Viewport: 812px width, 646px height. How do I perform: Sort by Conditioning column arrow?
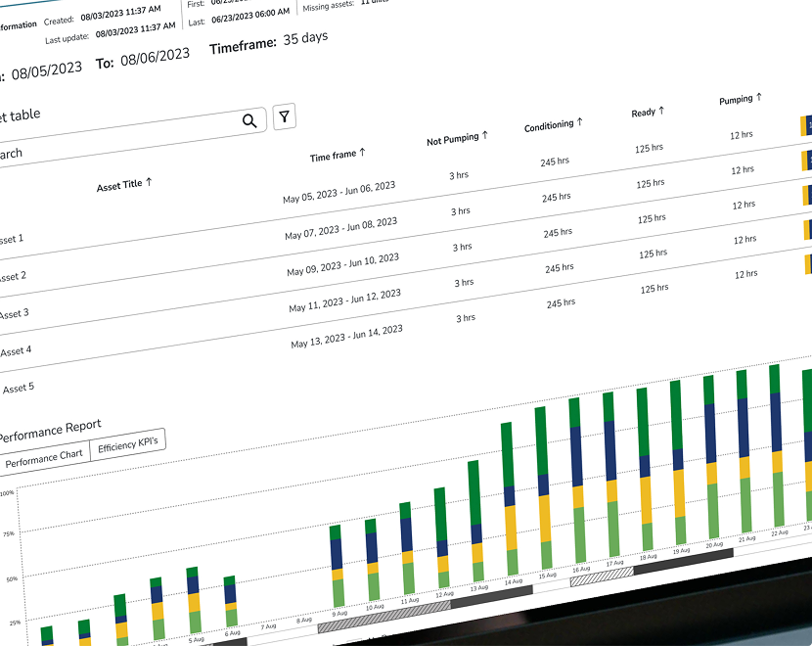click(580, 121)
